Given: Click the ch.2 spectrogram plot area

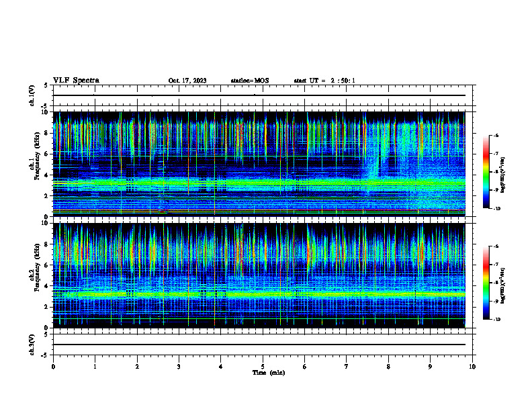Looking at the screenshot, I should pyautogui.click(x=259, y=275).
